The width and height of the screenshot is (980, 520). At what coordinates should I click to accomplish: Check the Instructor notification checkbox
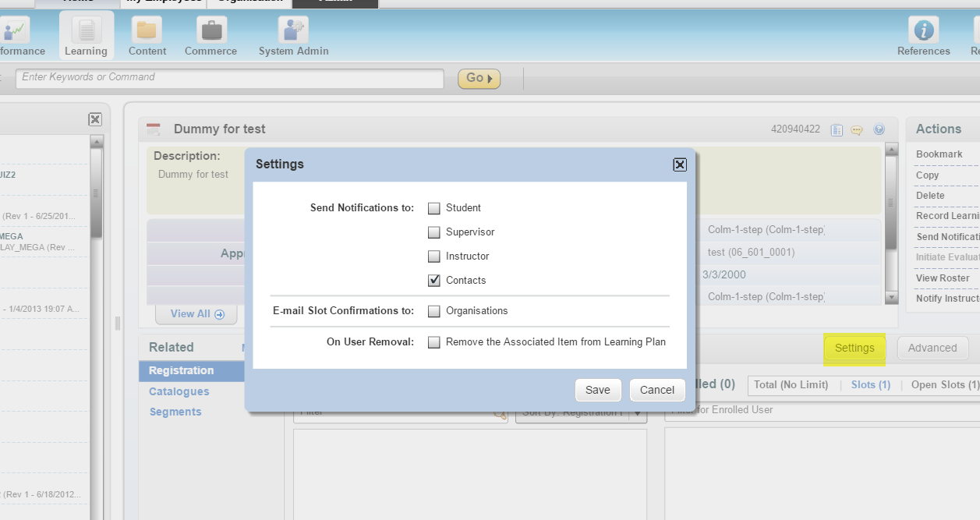tap(434, 256)
